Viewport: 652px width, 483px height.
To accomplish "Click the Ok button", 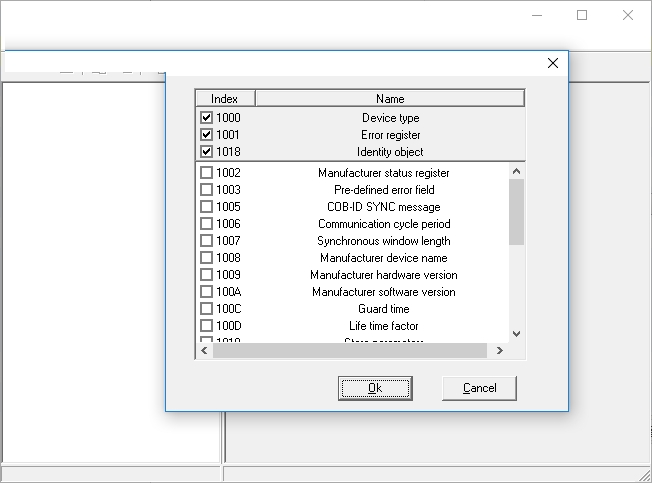I will tap(375, 388).
